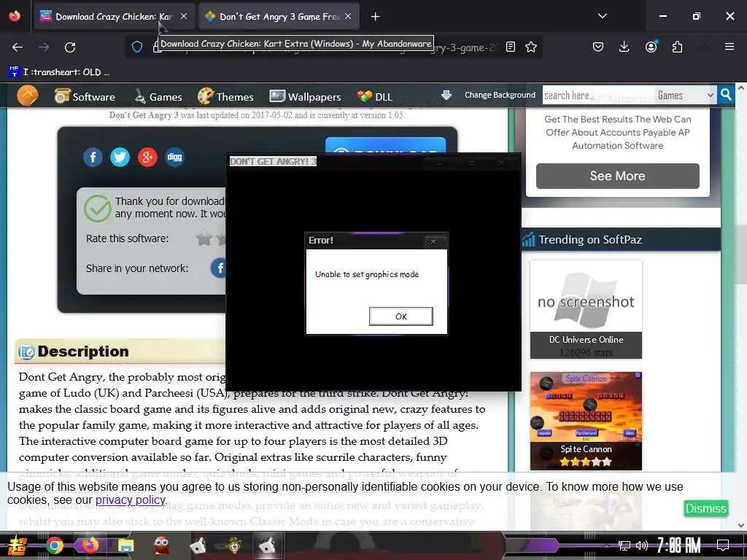Click the blue magnifier search button
Viewport: 747px width, 560px height.
coord(726,95)
